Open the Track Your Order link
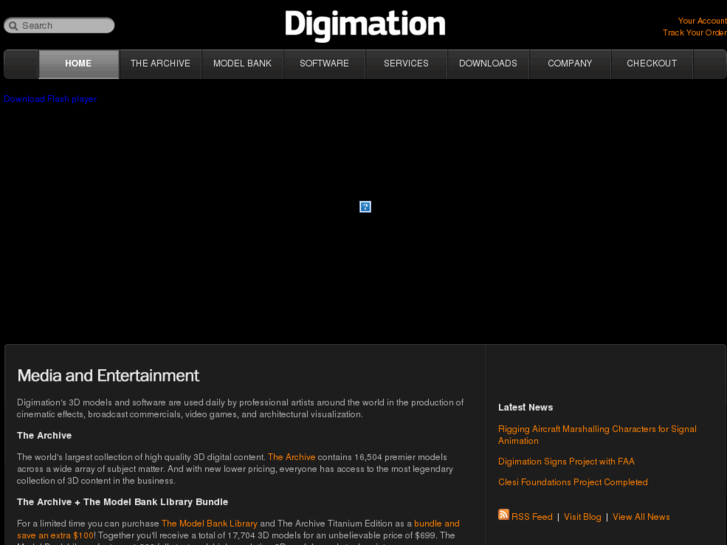This screenshot has height=545, width=727. tap(695, 32)
